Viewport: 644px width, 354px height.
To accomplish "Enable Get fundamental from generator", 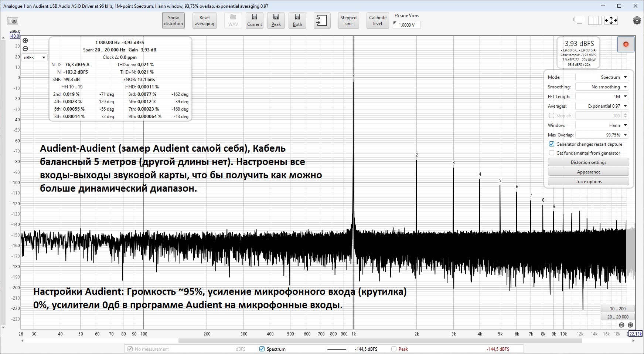I will tap(552, 153).
